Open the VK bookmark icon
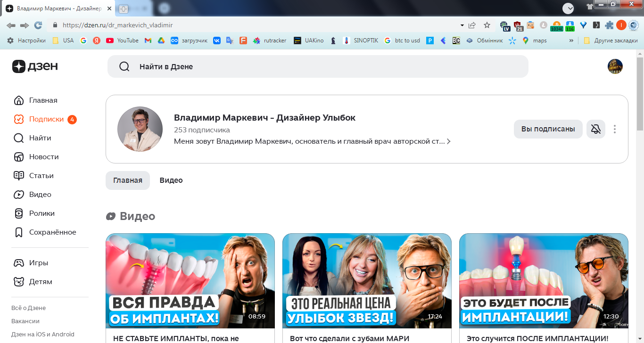This screenshot has width=644, height=343. click(x=217, y=41)
